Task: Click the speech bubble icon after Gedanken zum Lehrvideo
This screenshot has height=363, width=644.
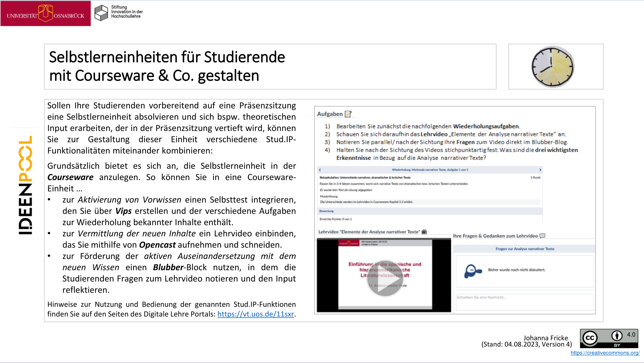Action: tap(542, 236)
